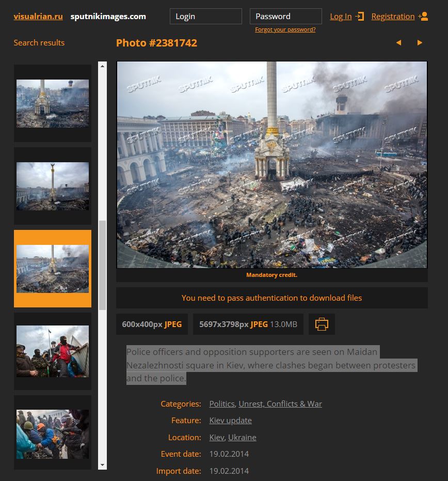Click the print icon button
Screen dimensions: 448x481
[x=322, y=324]
